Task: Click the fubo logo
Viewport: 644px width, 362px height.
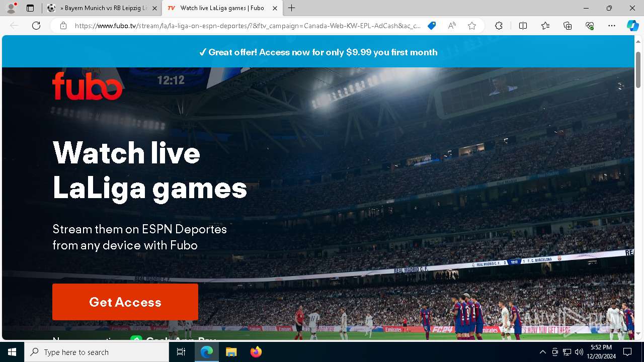Action: 88,86
